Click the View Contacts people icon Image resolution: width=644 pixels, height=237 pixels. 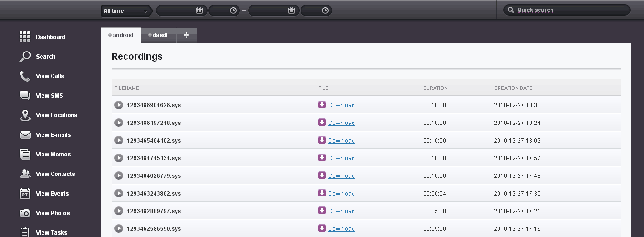(x=25, y=174)
